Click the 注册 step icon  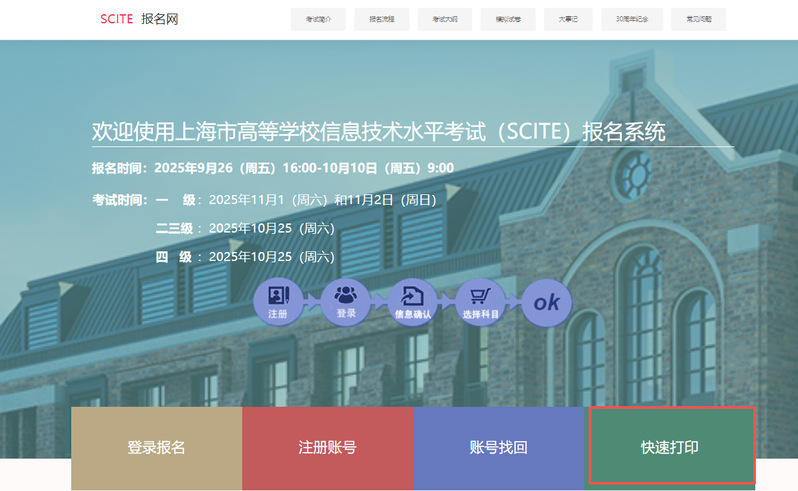(x=278, y=301)
